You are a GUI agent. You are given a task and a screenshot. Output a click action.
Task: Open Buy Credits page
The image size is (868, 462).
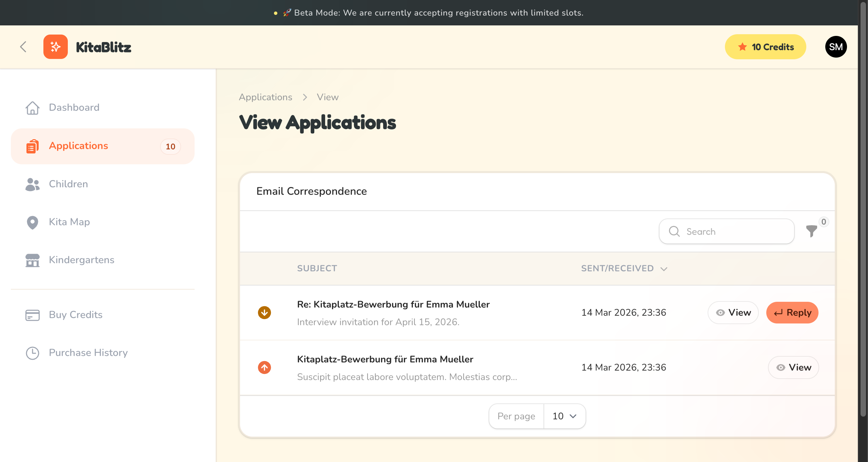click(75, 315)
